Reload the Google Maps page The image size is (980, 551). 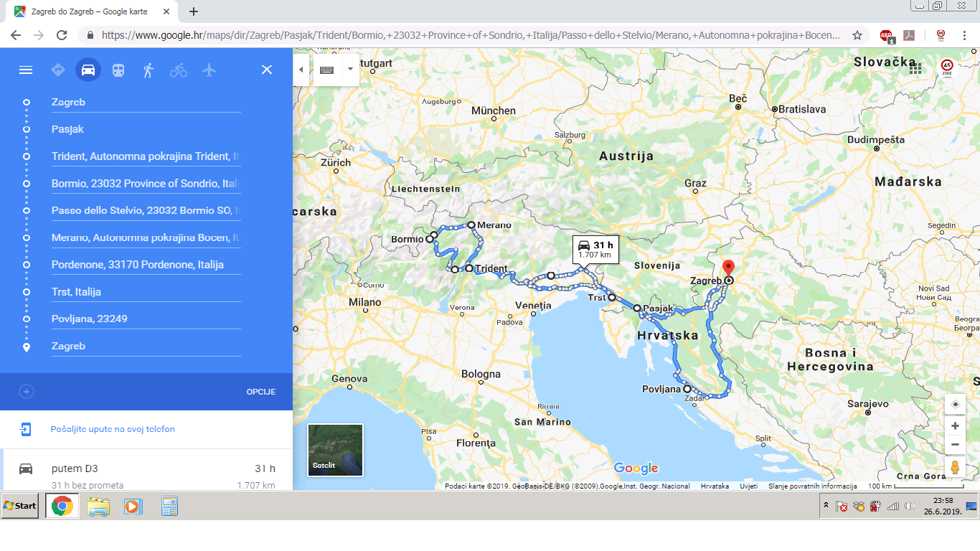click(x=62, y=35)
